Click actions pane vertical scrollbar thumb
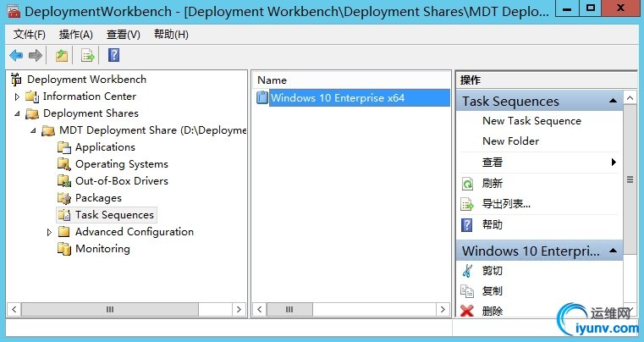 [x=630, y=179]
